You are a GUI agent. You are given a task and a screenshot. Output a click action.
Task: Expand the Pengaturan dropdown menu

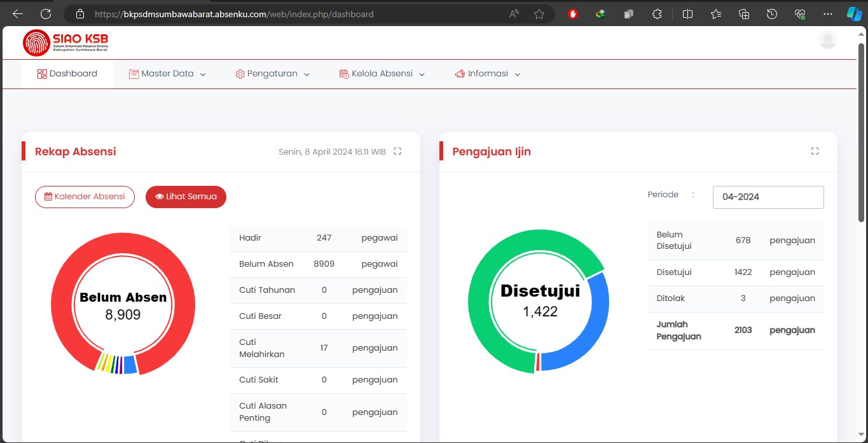point(272,74)
